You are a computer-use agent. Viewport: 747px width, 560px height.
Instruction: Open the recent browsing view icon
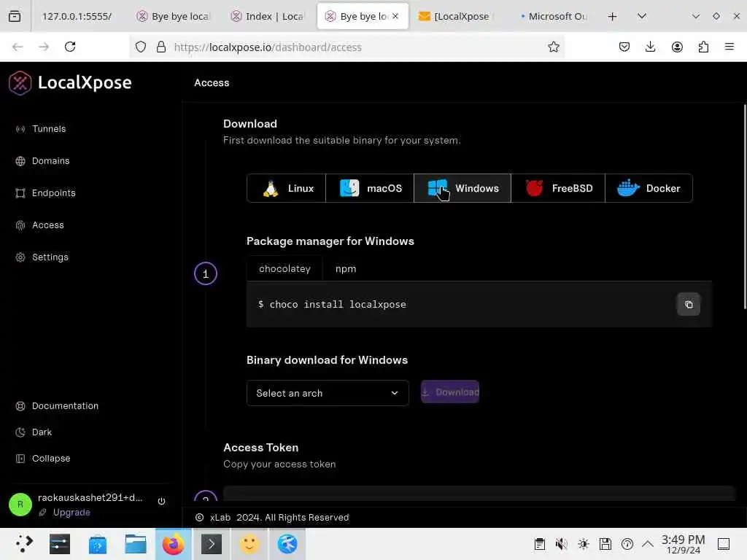pyautogui.click(x=15, y=16)
